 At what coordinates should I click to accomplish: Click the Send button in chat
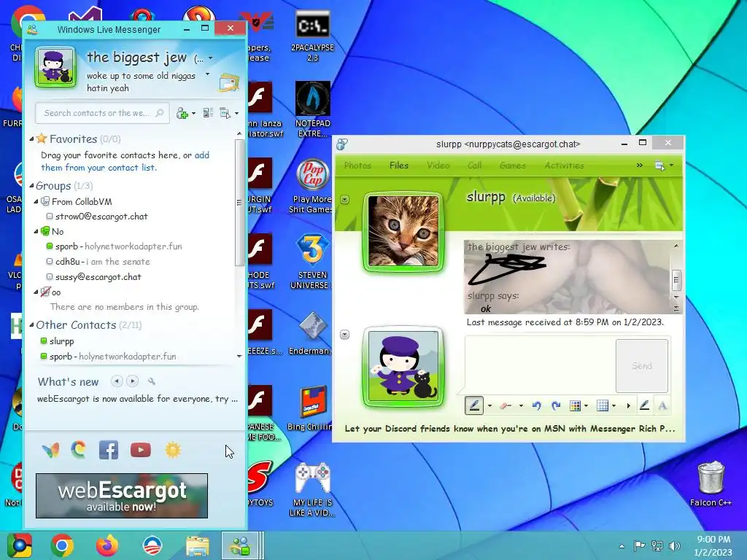pyautogui.click(x=642, y=366)
